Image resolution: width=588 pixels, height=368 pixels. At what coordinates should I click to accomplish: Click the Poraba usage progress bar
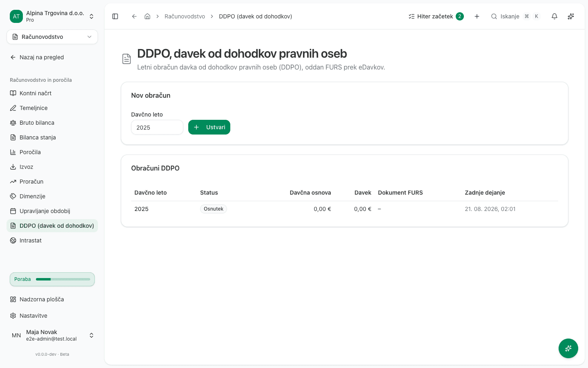coord(52,279)
